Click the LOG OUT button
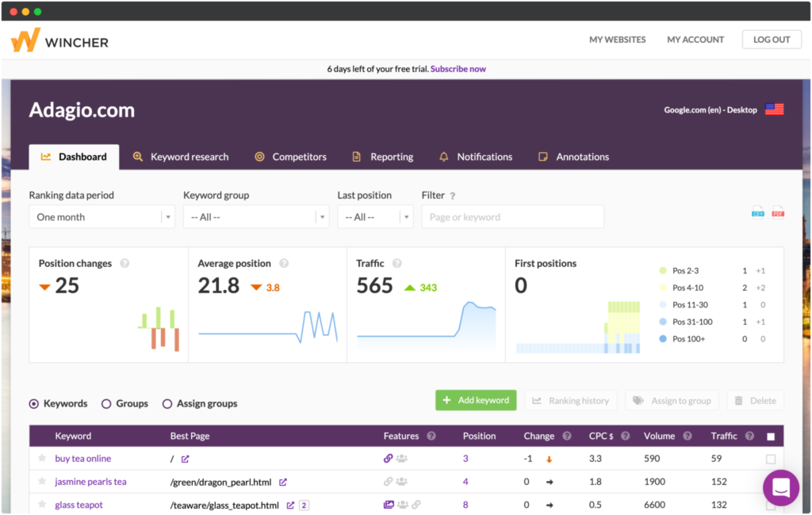 coord(772,40)
